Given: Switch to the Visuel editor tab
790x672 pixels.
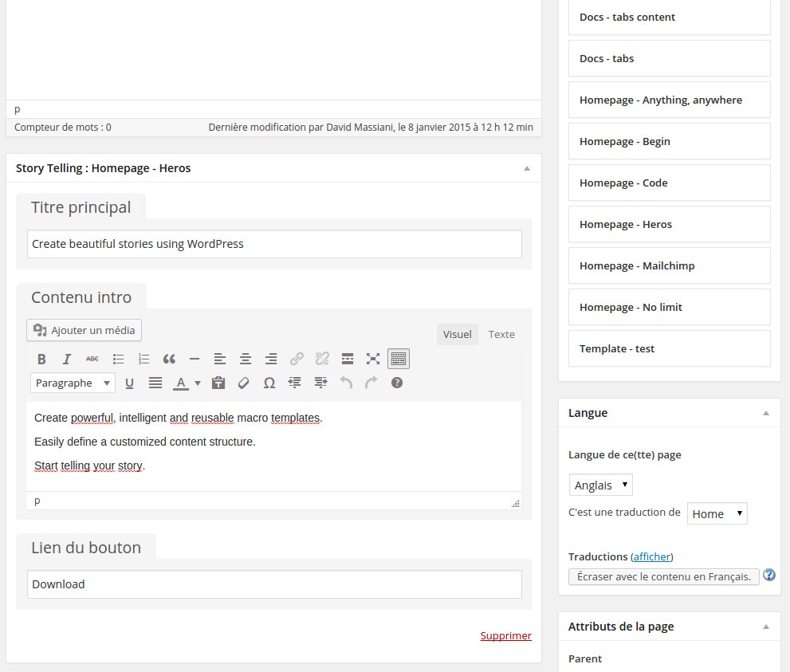Looking at the screenshot, I should click(x=458, y=334).
